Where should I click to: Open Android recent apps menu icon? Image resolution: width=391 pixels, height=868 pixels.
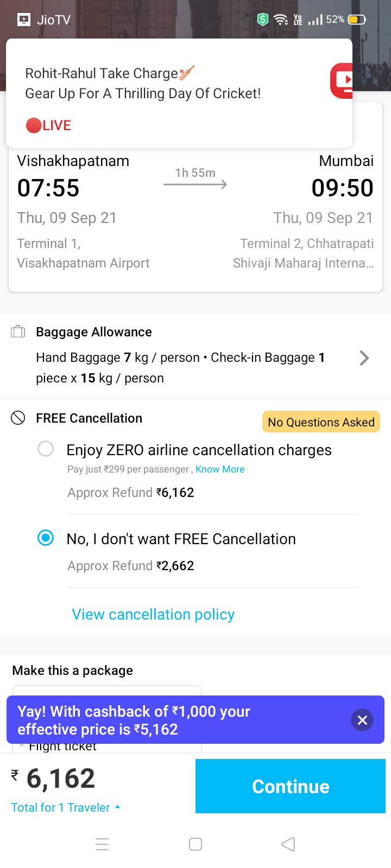[x=102, y=844]
